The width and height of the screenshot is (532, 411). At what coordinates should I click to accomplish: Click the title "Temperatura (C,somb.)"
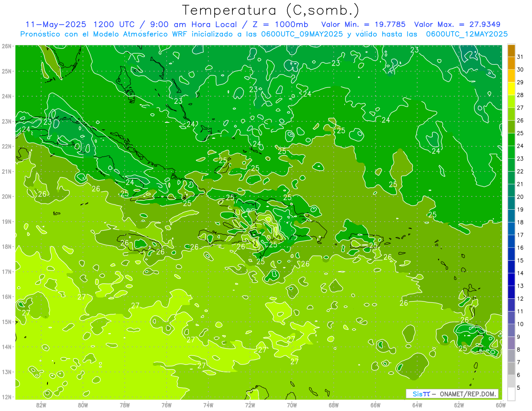pos(270,10)
